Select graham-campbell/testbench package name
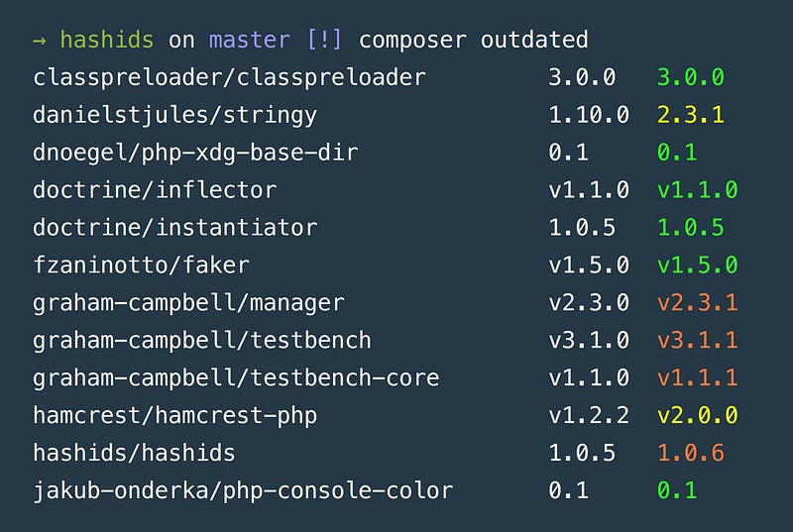The width and height of the screenshot is (793, 532). [202, 341]
